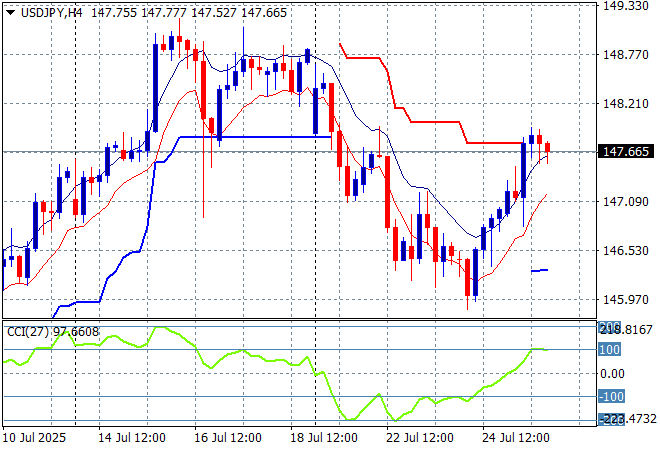The width and height of the screenshot is (660, 450).
Task: Click the 24 Jul 12:00 date label
Action: coord(516,438)
